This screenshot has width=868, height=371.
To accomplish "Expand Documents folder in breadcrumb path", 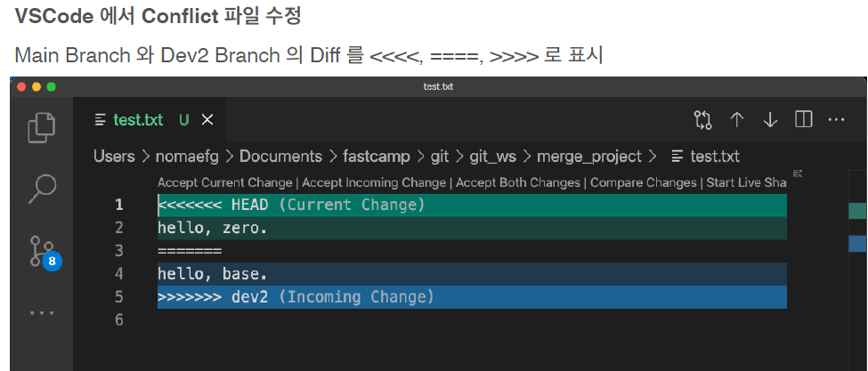I will tap(280, 157).
